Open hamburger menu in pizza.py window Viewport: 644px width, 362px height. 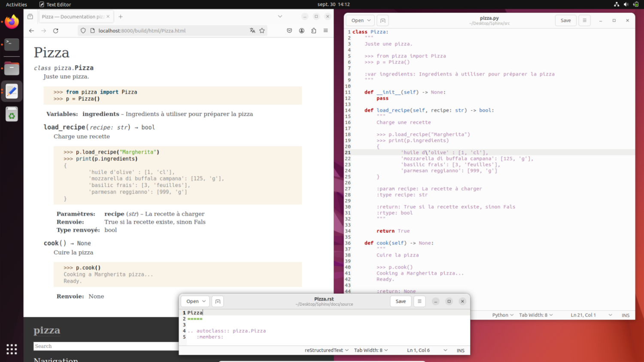click(584, 20)
